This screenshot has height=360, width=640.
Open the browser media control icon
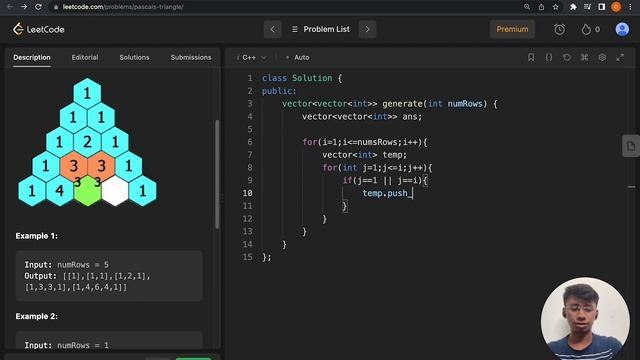[587, 7]
